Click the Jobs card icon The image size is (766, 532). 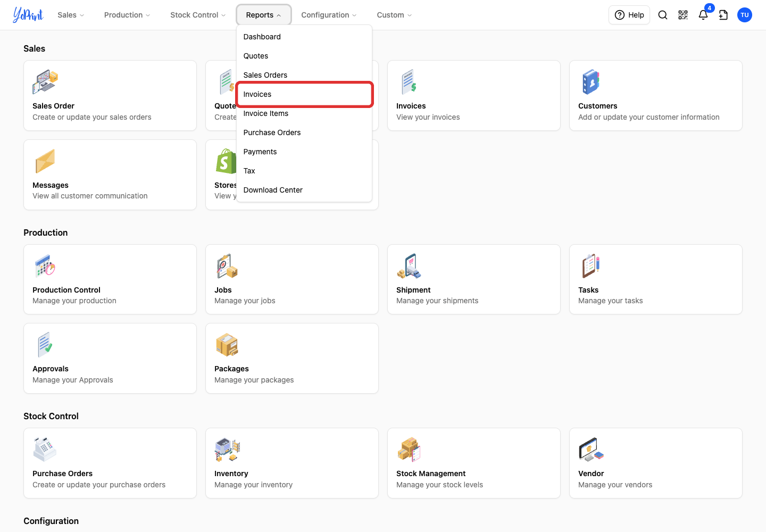[x=227, y=266]
